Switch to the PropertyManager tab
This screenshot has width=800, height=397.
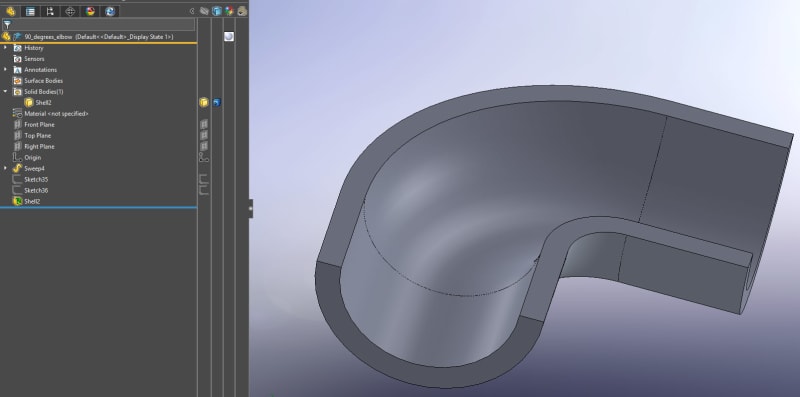point(31,11)
